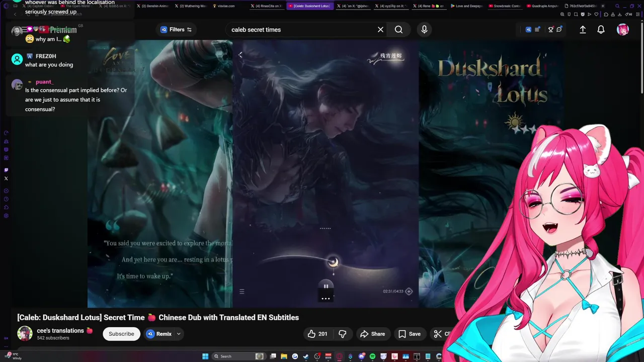
Task: Open YouTube notifications bell
Action: coord(601,30)
